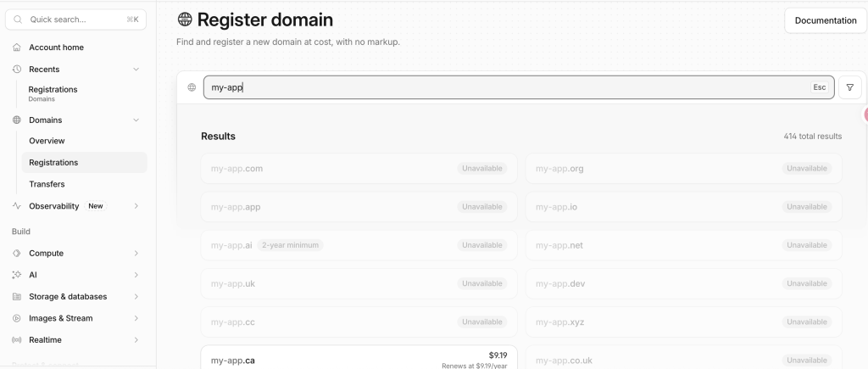Click the Build section label
The height and width of the screenshot is (369, 868).
[21, 232]
